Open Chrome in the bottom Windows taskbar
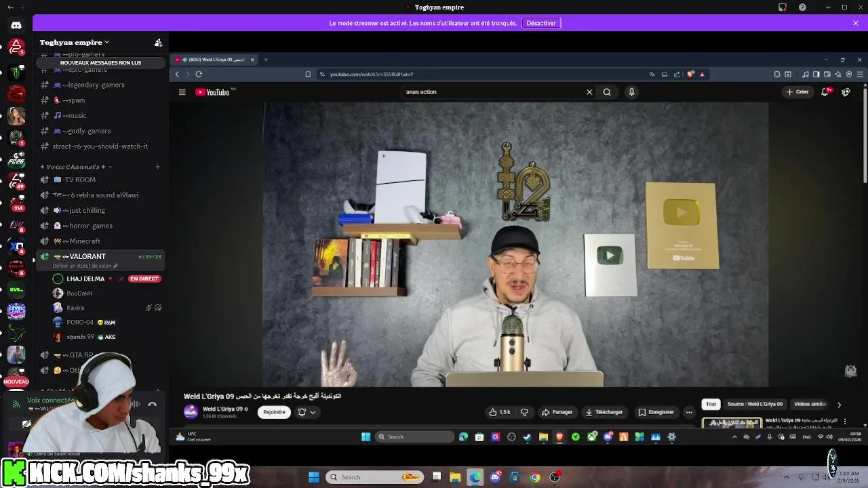 point(535,477)
